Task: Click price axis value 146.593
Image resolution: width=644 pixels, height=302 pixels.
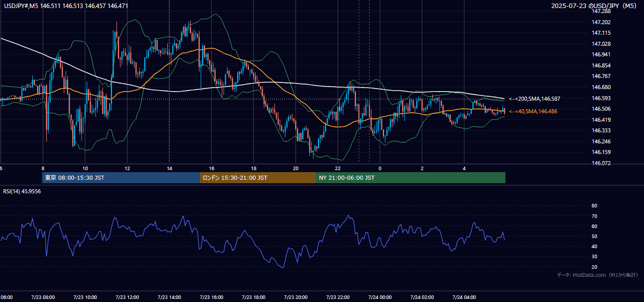Action: (x=601, y=98)
